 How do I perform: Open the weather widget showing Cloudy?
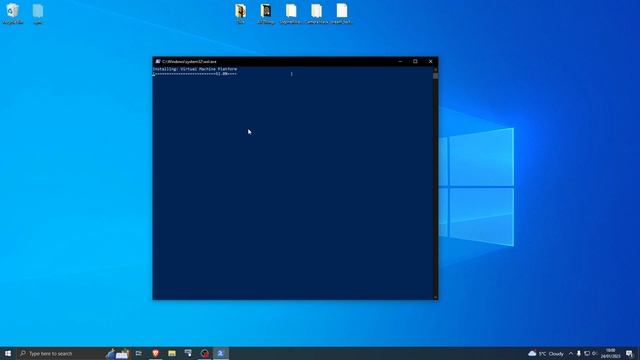tap(546, 353)
